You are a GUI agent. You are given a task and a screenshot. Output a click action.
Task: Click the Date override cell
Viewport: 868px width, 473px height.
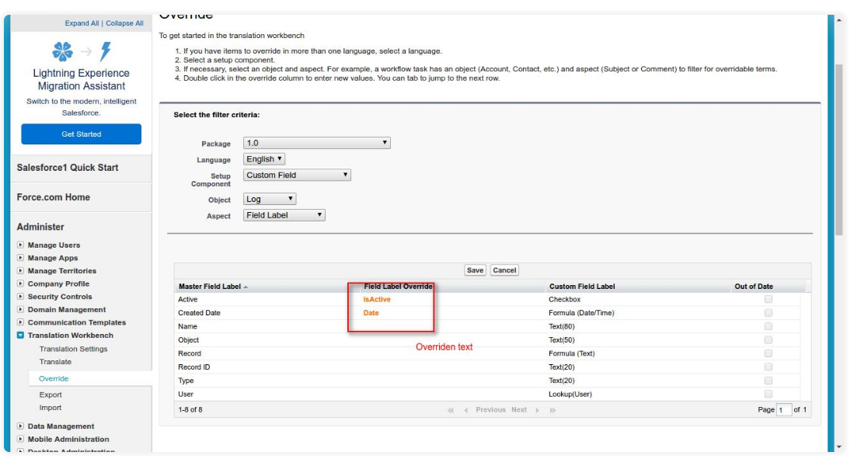(x=371, y=313)
